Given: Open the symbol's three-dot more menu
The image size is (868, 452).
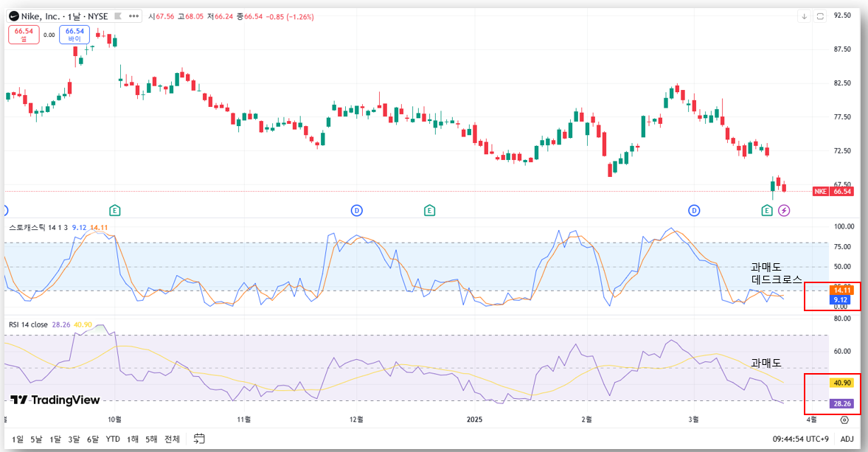Looking at the screenshot, I should [x=134, y=17].
